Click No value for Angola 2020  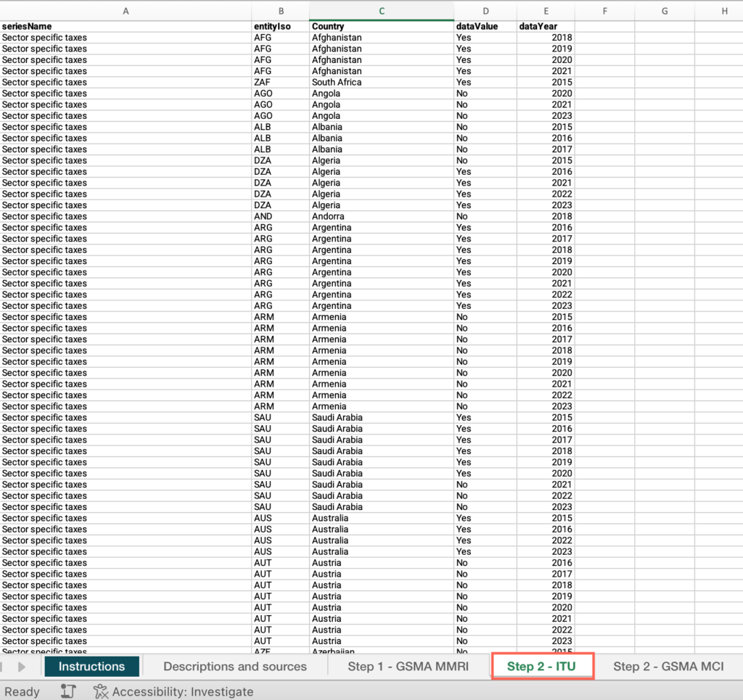coord(485,94)
